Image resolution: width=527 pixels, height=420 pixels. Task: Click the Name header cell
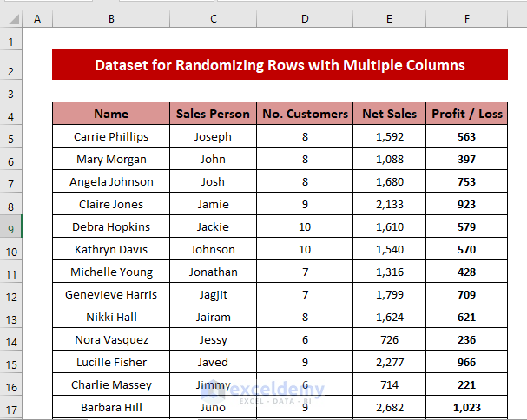[111, 114]
